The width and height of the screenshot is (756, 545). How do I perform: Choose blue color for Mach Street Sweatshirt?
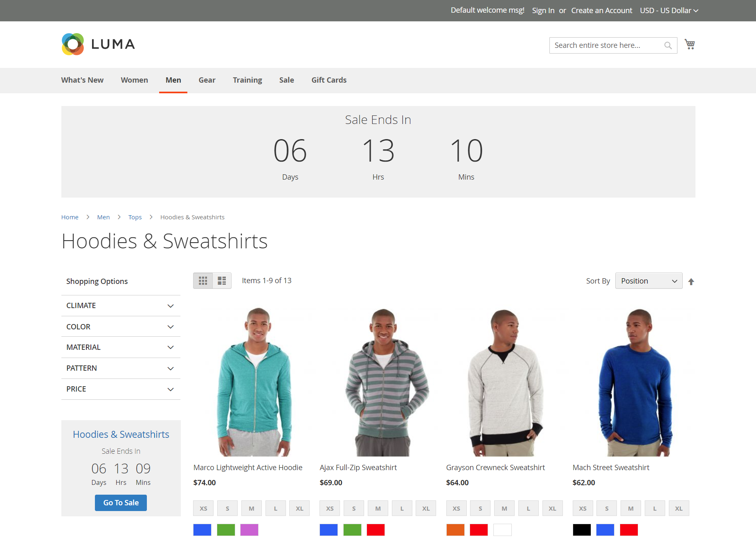605,530
